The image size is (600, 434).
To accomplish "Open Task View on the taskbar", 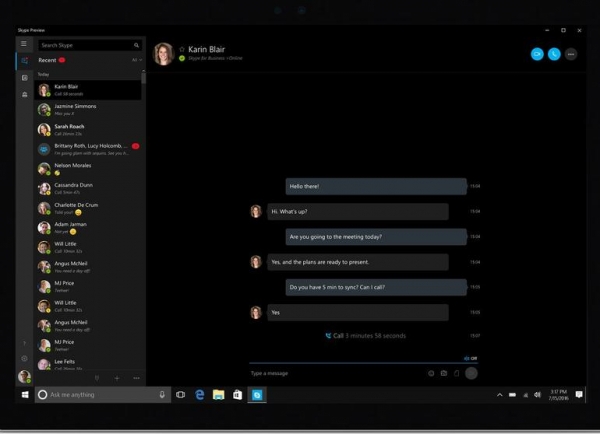I will 180,395.
